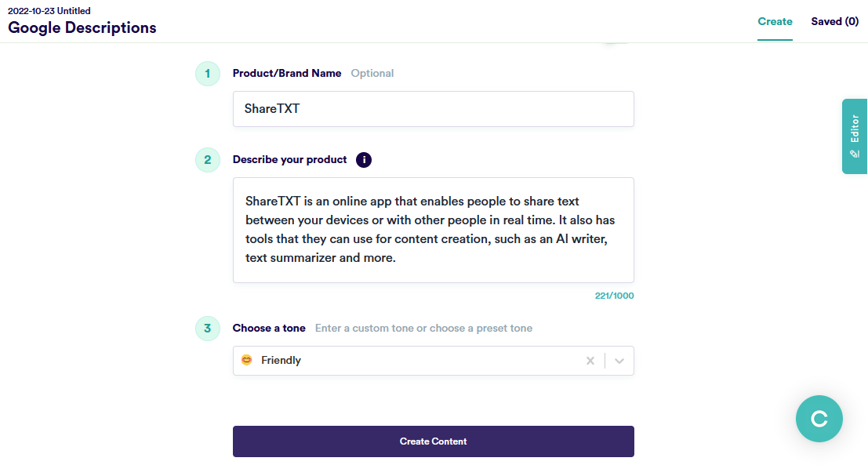
Task: Expand the tone dropdown chevron
Action: tap(619, 361)
